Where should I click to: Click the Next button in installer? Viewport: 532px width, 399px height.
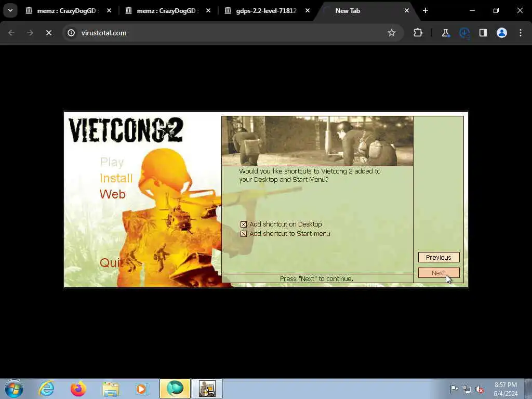click(x=438, y=273)
